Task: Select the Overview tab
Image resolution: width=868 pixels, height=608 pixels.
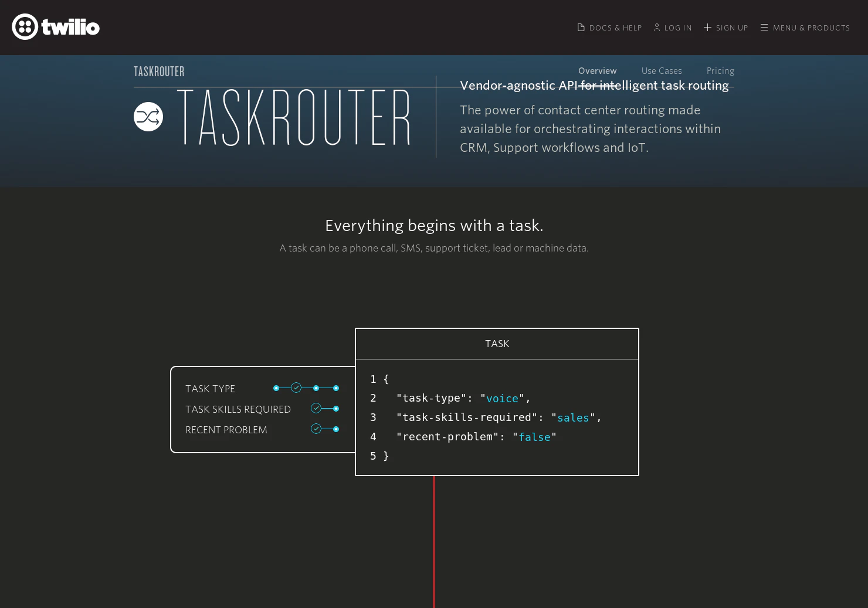Action: tap(597, 71)
